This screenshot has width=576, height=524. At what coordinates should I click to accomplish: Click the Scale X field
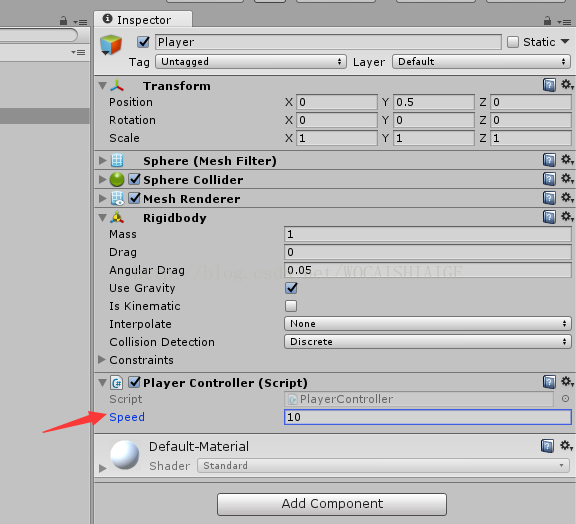[x=337, y=138]
